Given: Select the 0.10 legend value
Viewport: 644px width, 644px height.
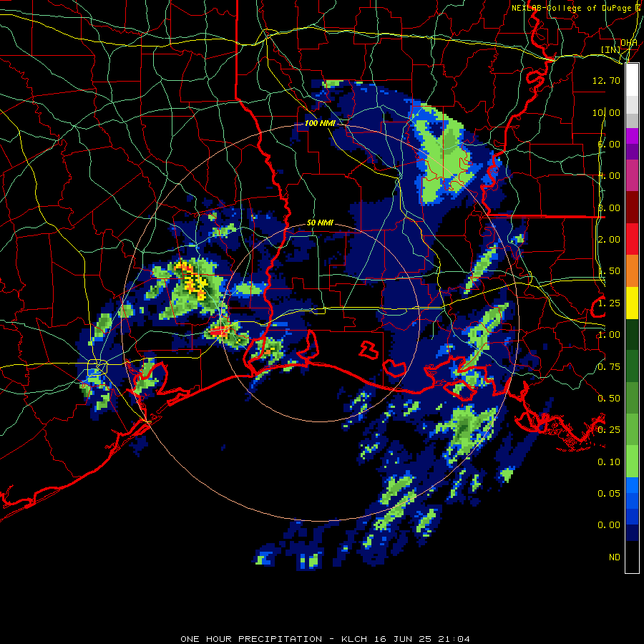Looking at the screenshot, I should pyautogui.click(x=609, y=462).
